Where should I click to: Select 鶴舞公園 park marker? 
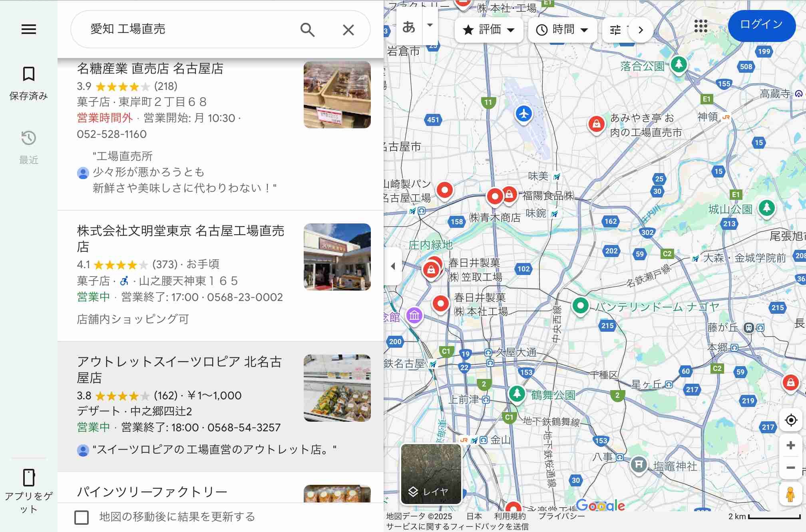[517, 394]
